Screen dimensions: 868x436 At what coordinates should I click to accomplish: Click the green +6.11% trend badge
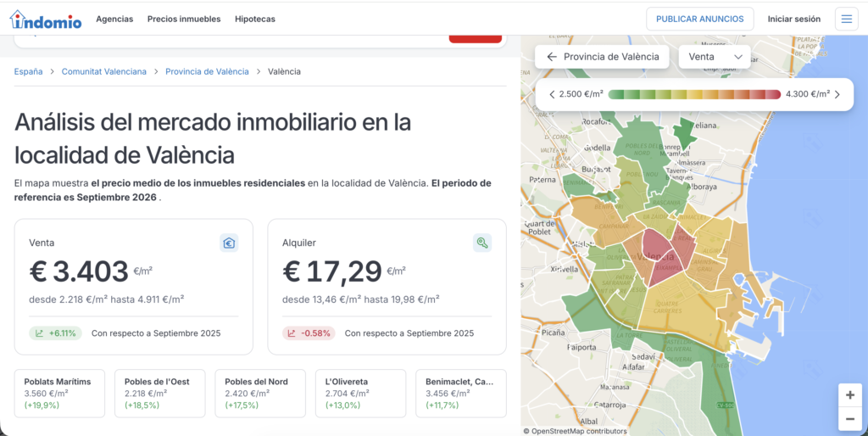pos(55,333)
